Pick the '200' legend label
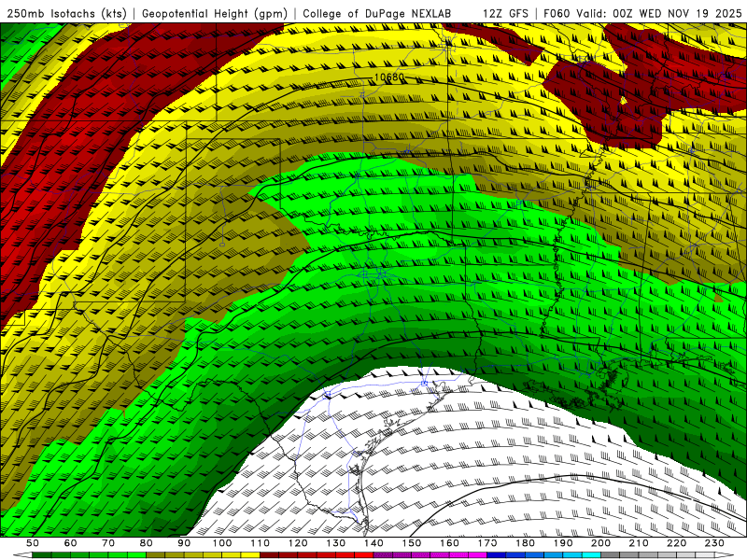Image resolution: width=747 pixels, height=560 pixels. coord(601,543)
